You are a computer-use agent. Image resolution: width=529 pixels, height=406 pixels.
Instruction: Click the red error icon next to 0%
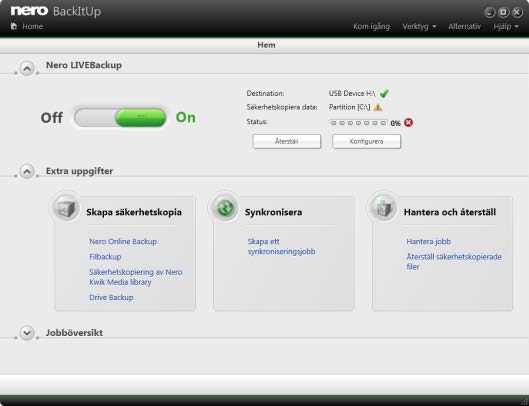pos(408,123)
